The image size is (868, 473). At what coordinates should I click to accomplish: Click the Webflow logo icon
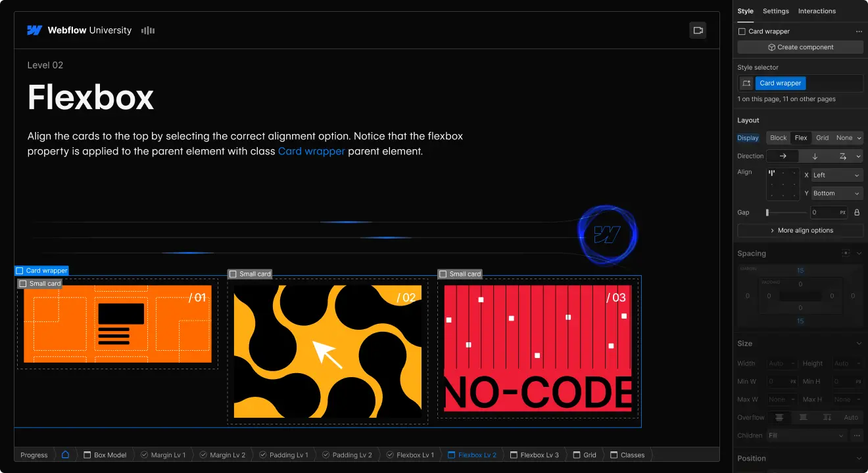pos(34,30)
